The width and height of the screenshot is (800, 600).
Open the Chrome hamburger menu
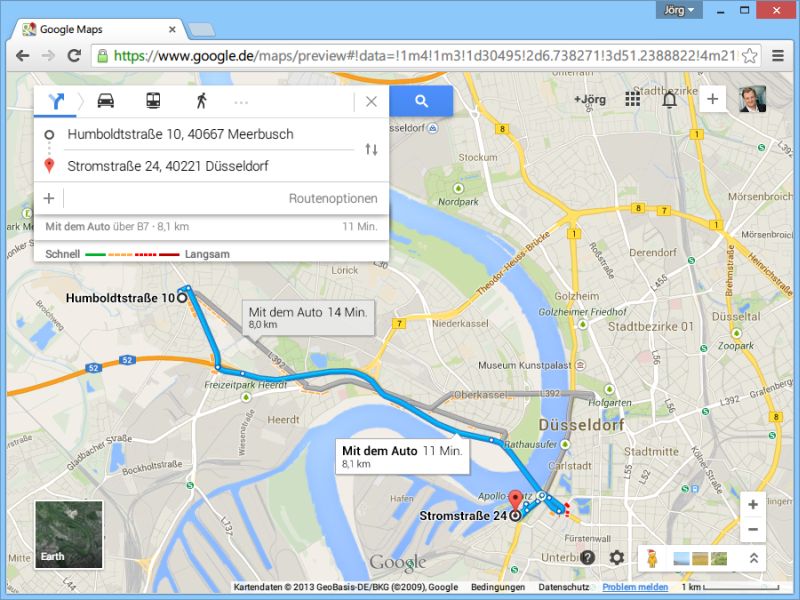pyautogui.click(x=778, y=56)
